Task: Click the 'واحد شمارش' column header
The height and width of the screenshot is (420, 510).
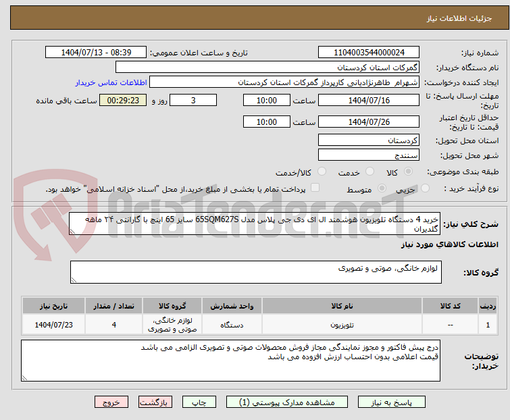Action: point(232,306)
